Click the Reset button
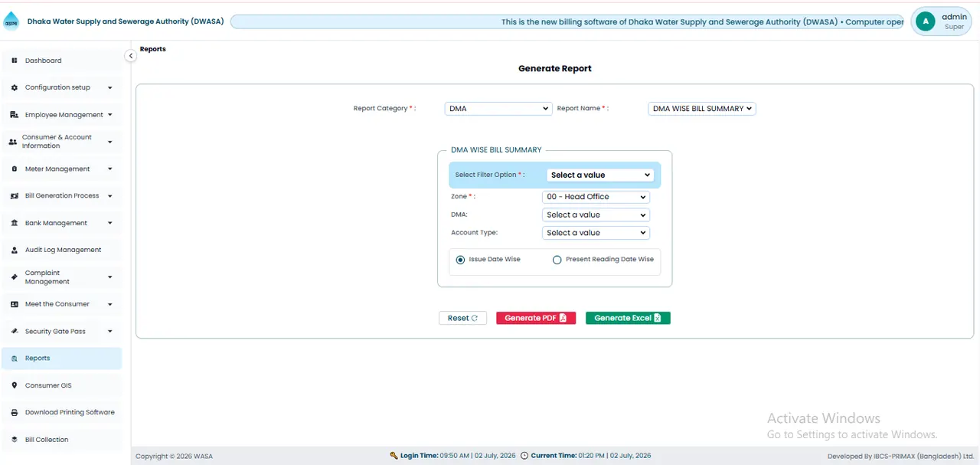Screen dimensions: 980x465 462,318
